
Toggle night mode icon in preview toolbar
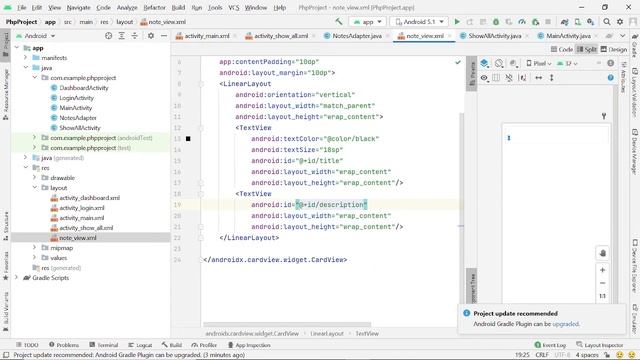pos(513,63)
